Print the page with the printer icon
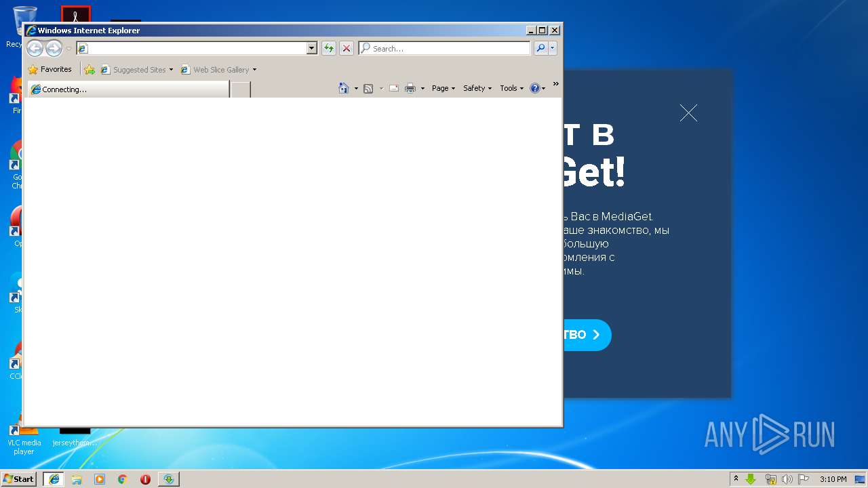Viewport: 868px width, 488px height. (410, 88)
